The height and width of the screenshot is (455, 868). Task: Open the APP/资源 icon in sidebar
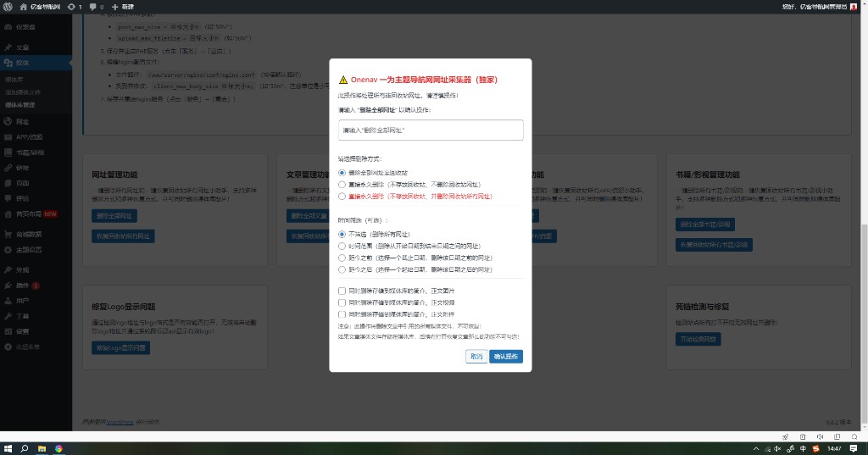8,137
